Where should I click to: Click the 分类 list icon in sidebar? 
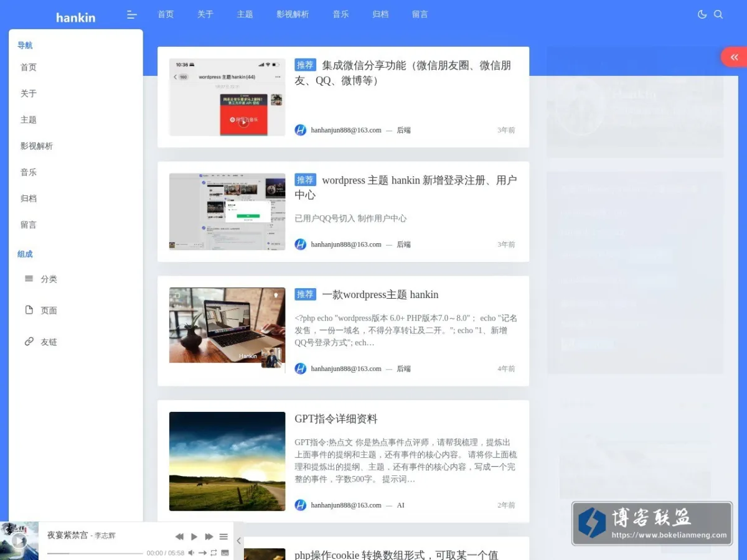29,279
